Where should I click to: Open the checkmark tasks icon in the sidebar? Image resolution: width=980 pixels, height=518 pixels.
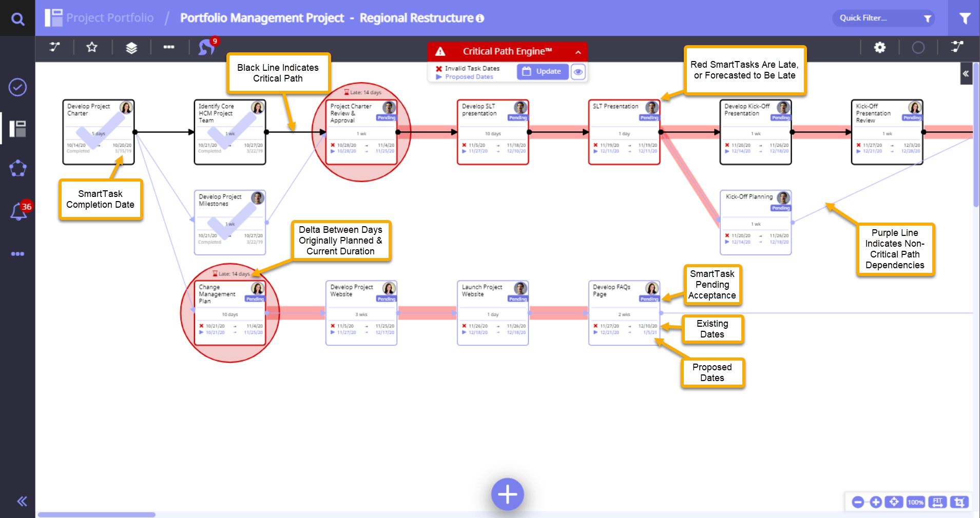[x=17, y=87]
